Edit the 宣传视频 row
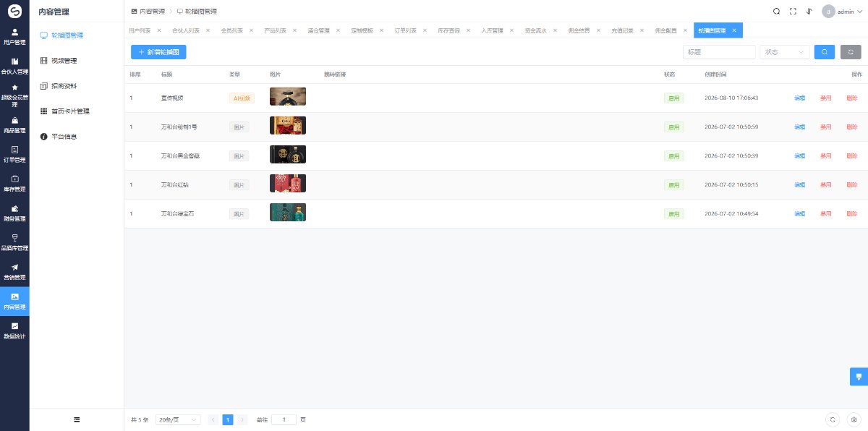This screenshot has height=431, width=868. [x=799, y=98]
